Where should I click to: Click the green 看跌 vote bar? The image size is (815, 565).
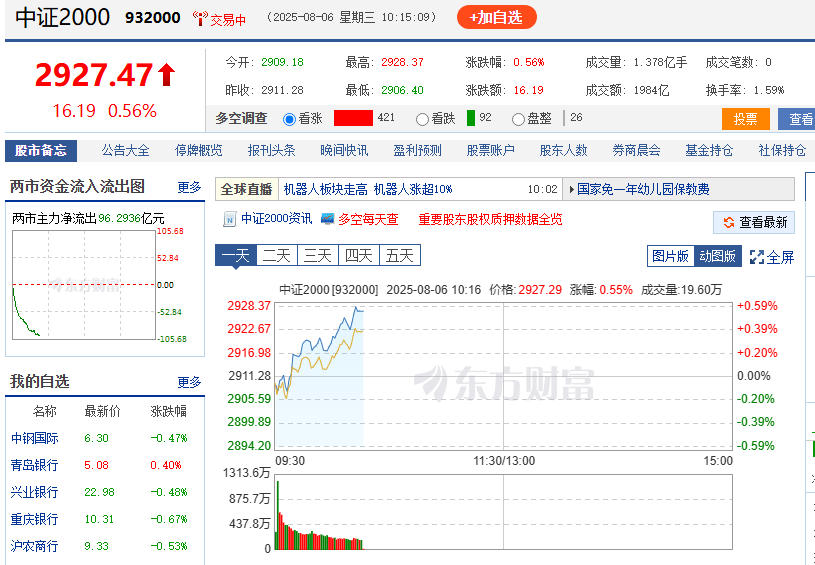click(471, 118)
